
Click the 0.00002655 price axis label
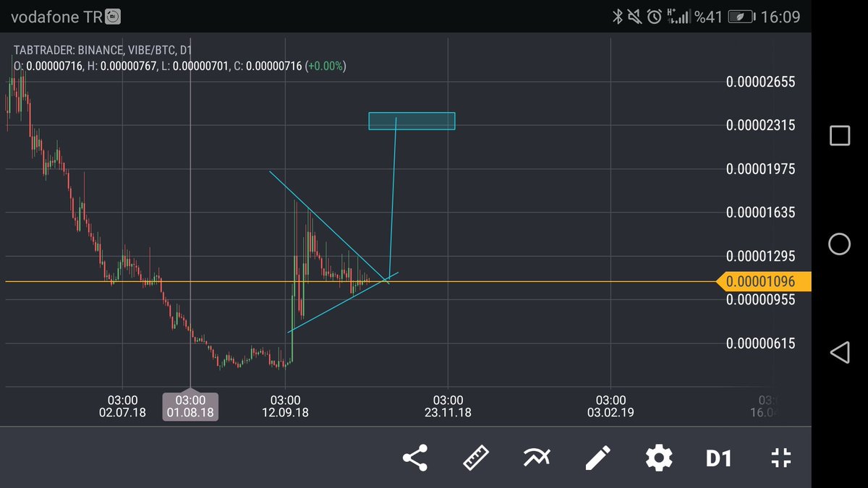point(760,82)
